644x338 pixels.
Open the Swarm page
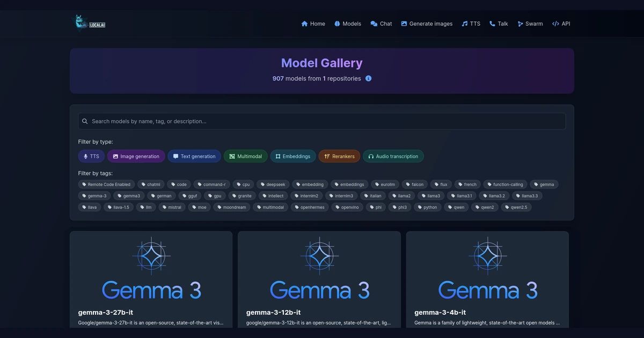(530, 24)
